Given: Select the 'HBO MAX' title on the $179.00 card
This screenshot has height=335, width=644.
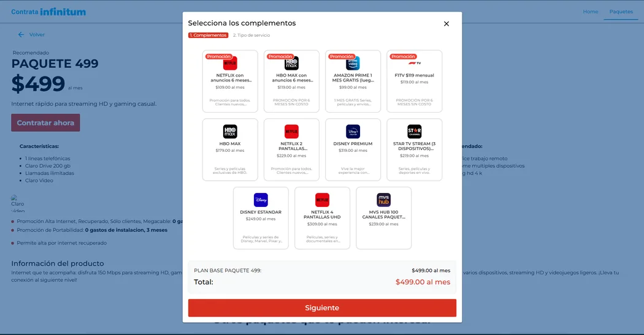Looking at the screenshot, I should tap(230, 144).
